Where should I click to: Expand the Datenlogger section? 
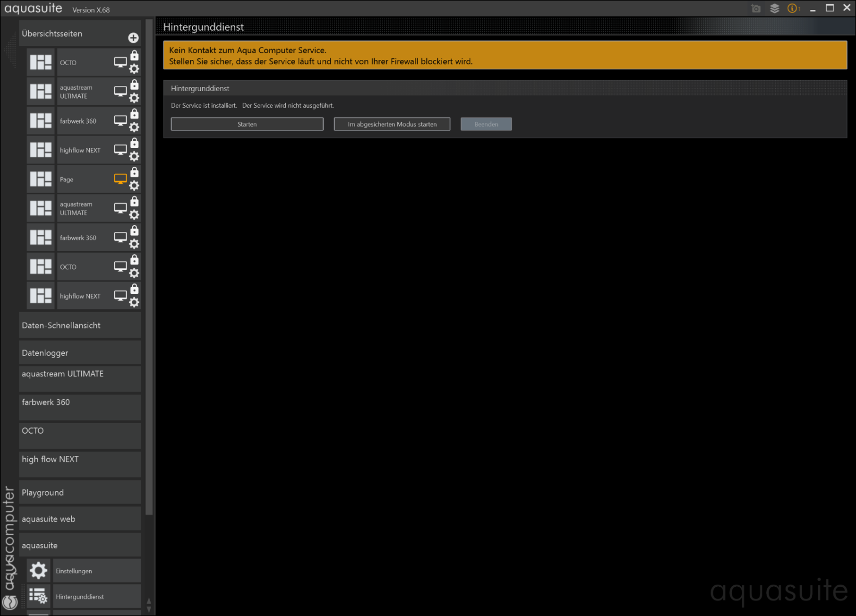click(80, 353)
